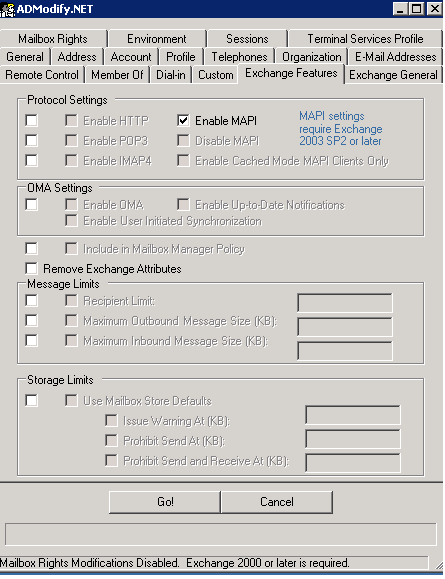Click the Recipient Limit input field

click(345, 303)
